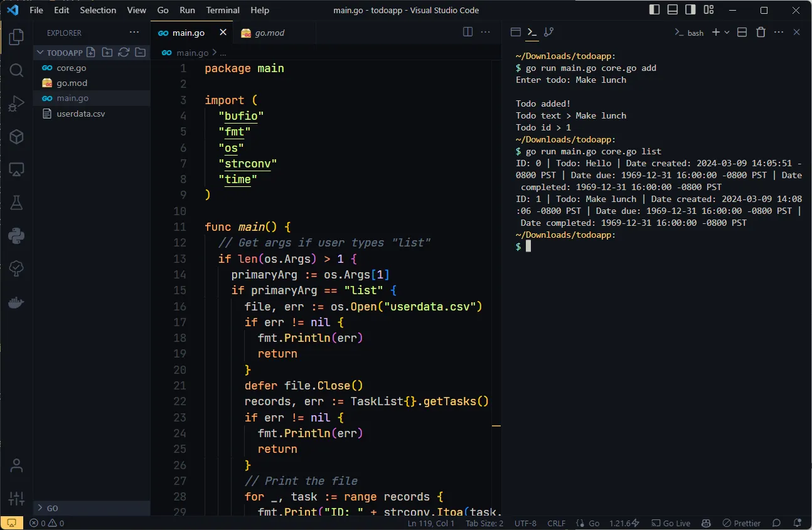812x530 pixels.
Task: Refresh the Explorer file tree
Action: [x=124, y=53]
